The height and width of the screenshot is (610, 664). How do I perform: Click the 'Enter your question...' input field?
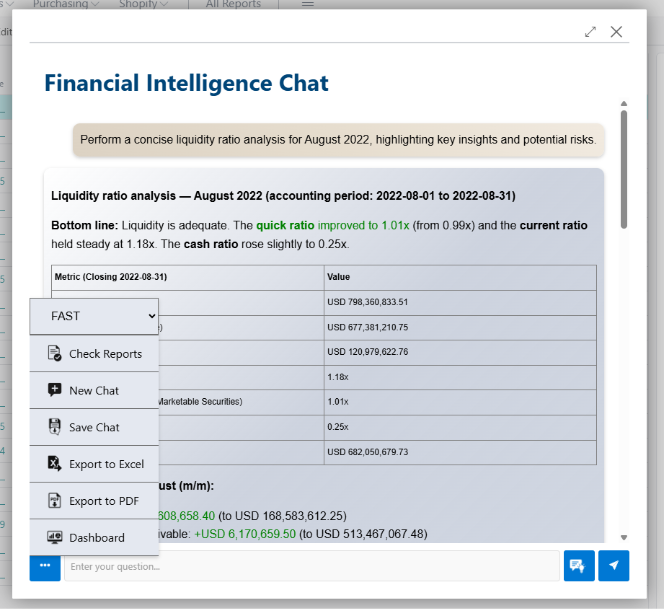[x=311, y=566]
